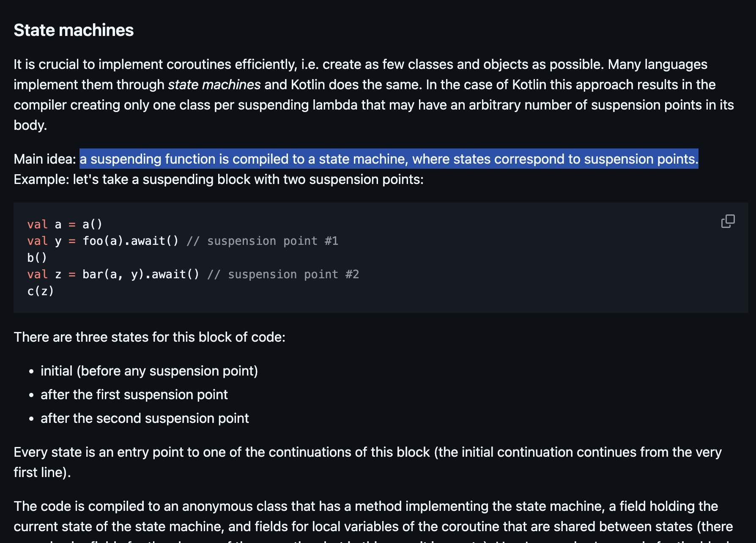Screen dimensions: 756x543
Task: Click 'foo(a).await()' in the code
Action: [x=131, y=241]
